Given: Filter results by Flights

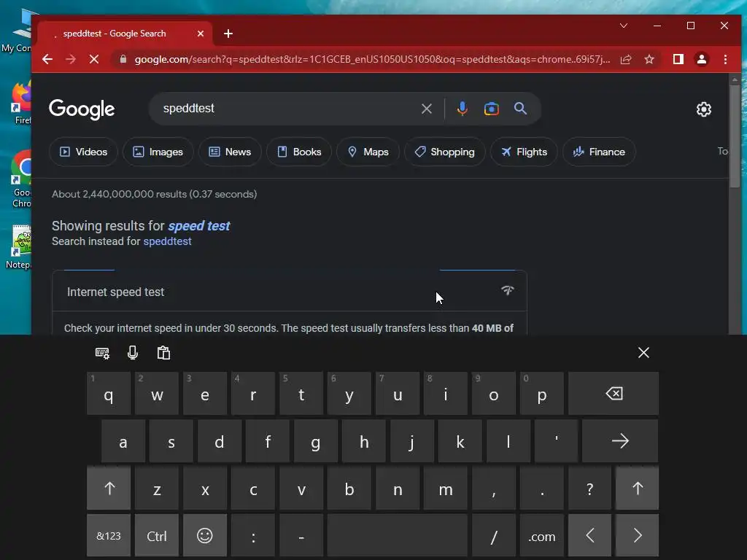Looking at the screenshot, I should pyautogui.click(x=524, y=152).
